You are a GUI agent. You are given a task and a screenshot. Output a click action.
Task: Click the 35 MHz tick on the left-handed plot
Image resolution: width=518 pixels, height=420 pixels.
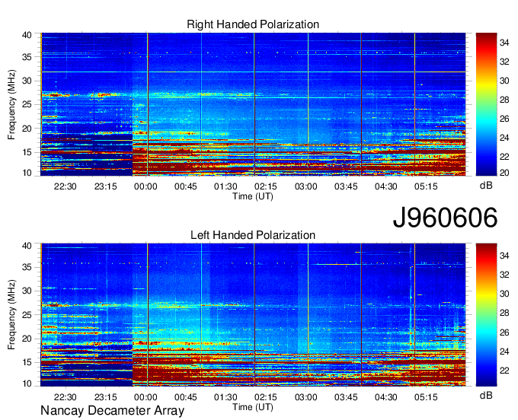click(x=27, y=267)
